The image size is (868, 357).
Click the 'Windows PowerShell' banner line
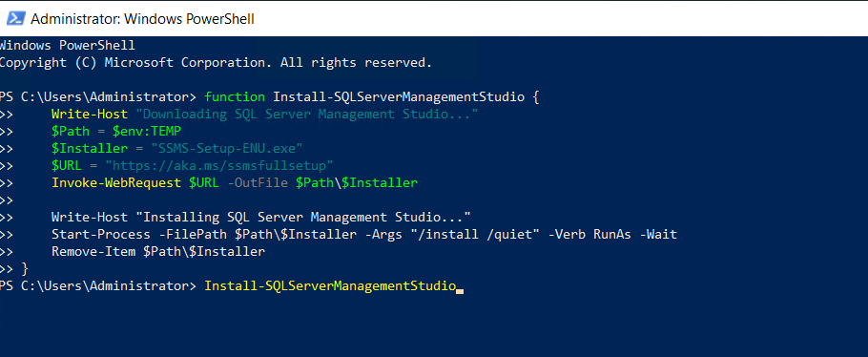tap(68, 46)
